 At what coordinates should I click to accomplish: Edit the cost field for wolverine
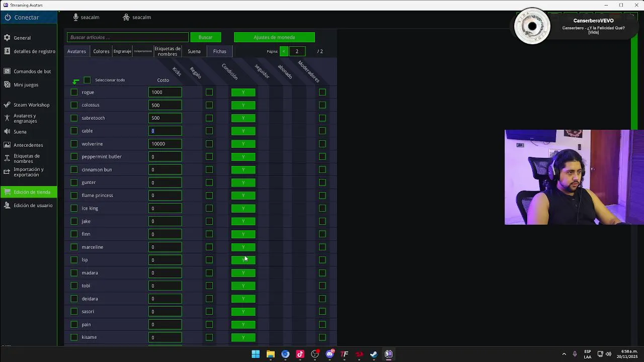click(165, 144)
